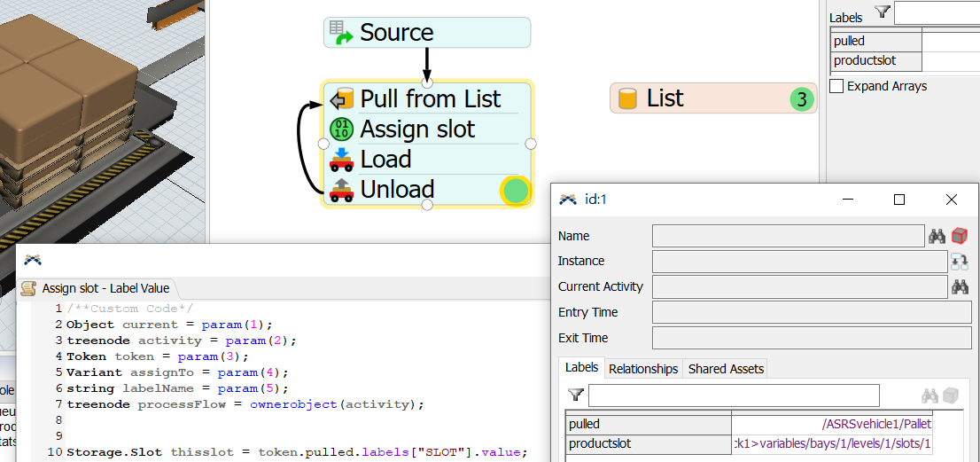The width and height of the screenshot is (980, 462).
Task: Click the filter funnel in Labels properties panel
Action: (x=882, y=12)
